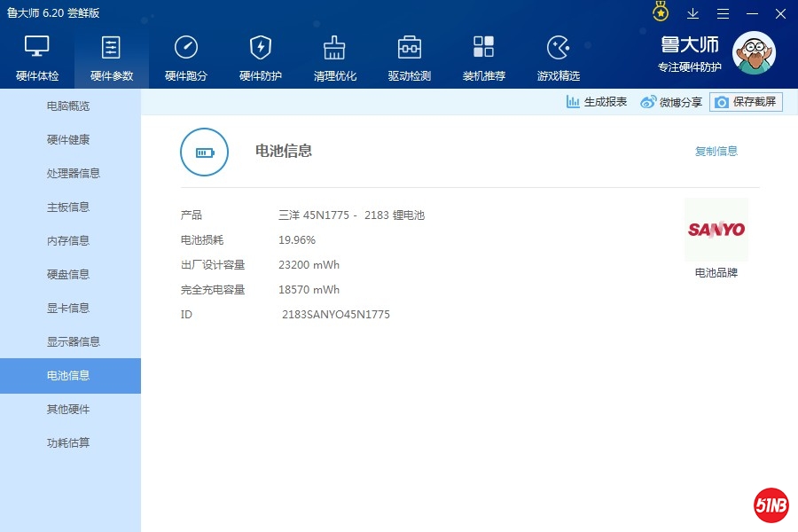Open the title bar download arrow menu
Screen dimensions: 798x532
click(x=692, y=13)
